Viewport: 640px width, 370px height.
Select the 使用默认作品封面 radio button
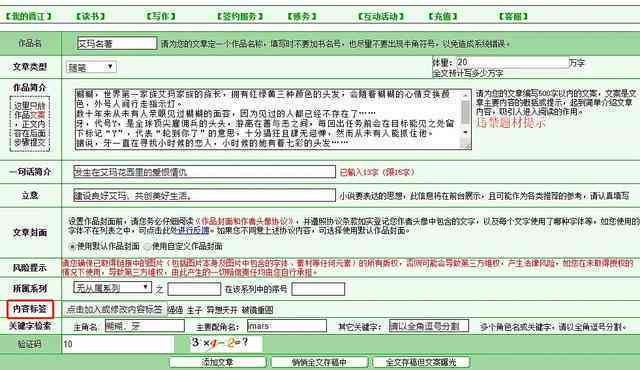click(x=72, y=246)
